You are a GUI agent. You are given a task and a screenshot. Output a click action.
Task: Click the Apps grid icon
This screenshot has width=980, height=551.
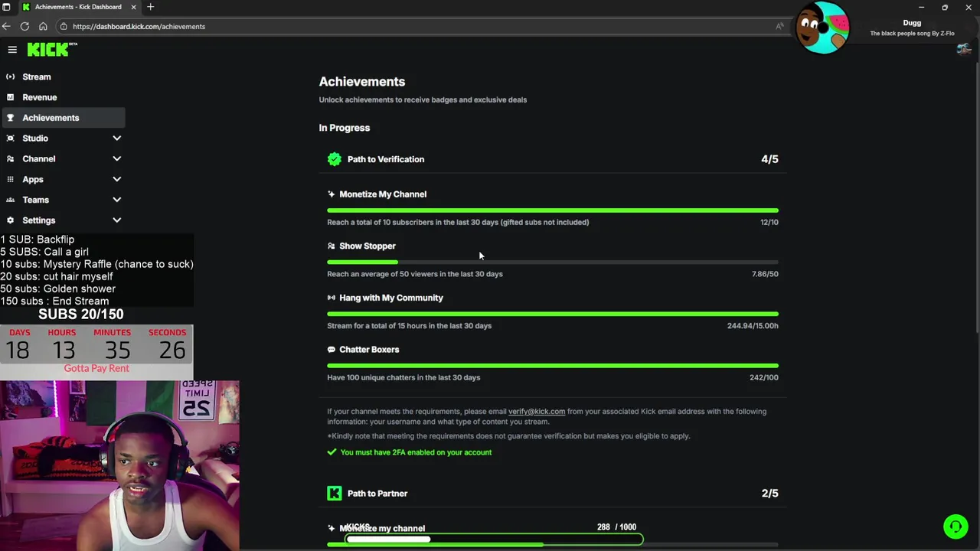(x=10, y=179)
